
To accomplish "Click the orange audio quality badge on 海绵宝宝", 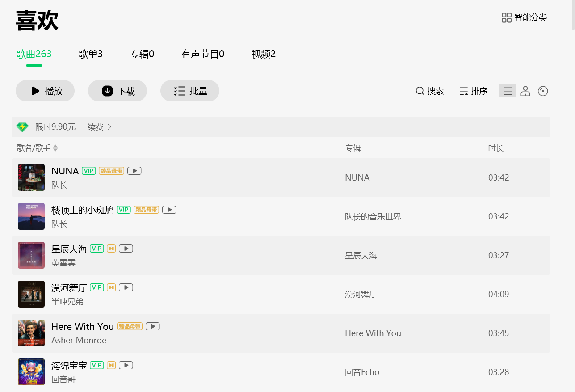I will click(x=111, y=365).
